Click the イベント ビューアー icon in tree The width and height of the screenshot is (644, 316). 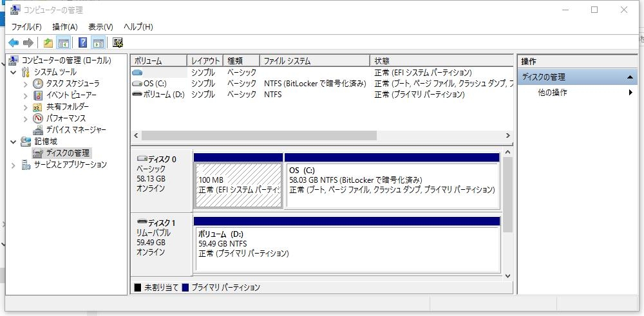pyautogui.click(x=38, y=95)
